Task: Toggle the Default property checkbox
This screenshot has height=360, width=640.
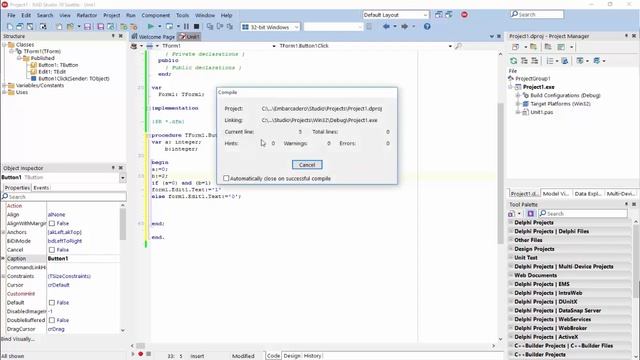Action: point(52,302)
